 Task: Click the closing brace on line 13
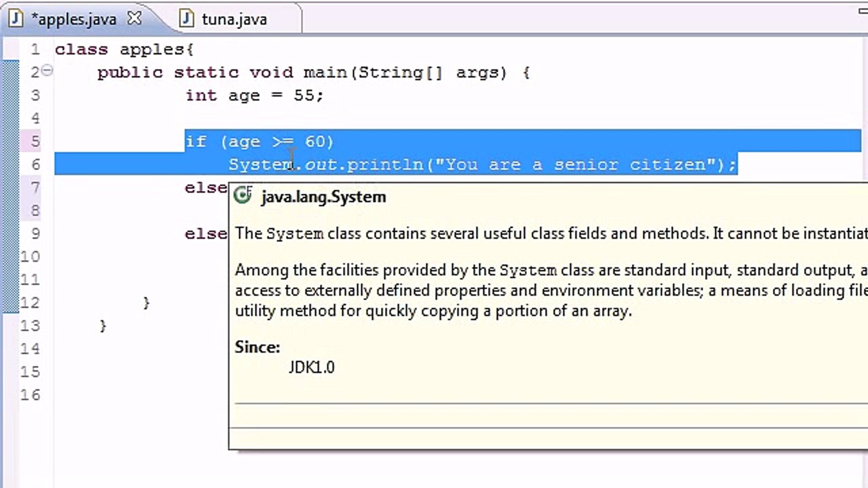(x=103, y=325)
